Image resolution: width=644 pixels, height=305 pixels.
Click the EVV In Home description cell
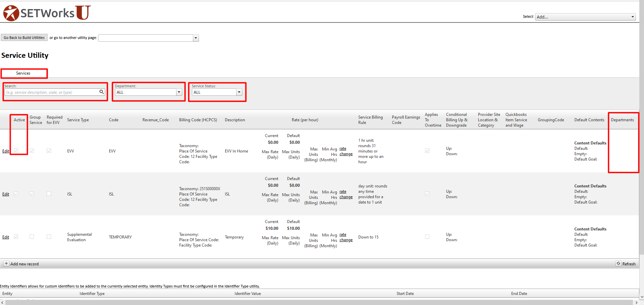(237, 151)
